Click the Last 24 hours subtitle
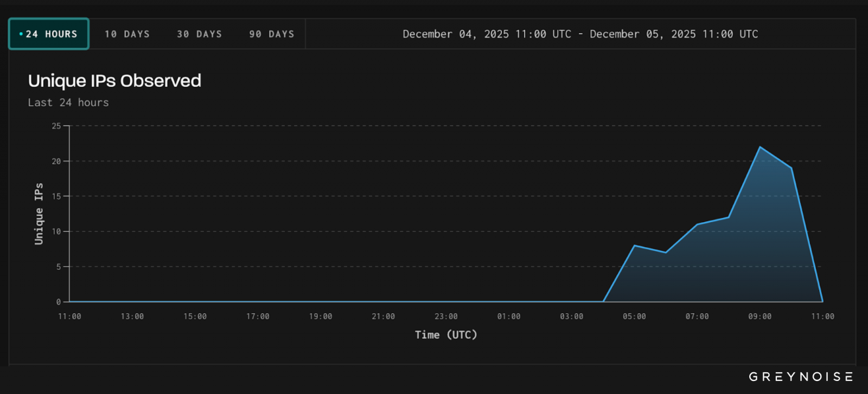The width and height of the screenshot is (868, 394). pos(68,102)
